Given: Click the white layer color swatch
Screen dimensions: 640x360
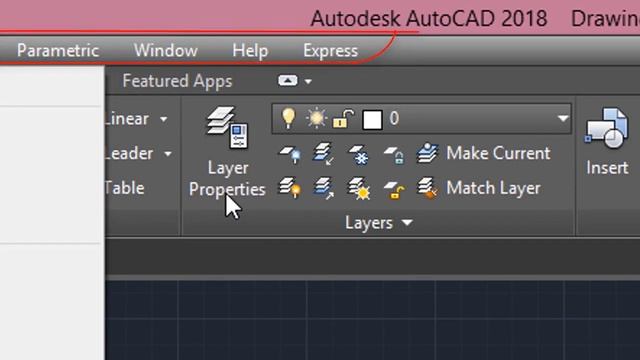Looking at the screenshot, I should [372, 120].
